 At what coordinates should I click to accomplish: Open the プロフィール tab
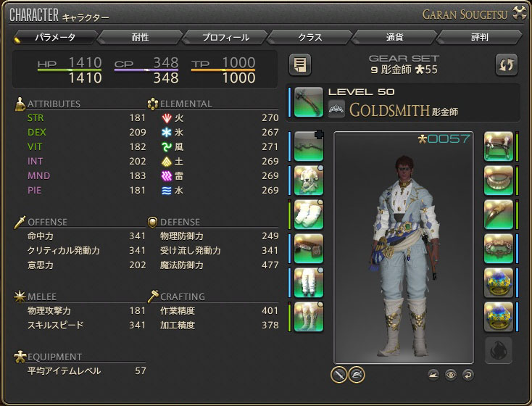225,37
